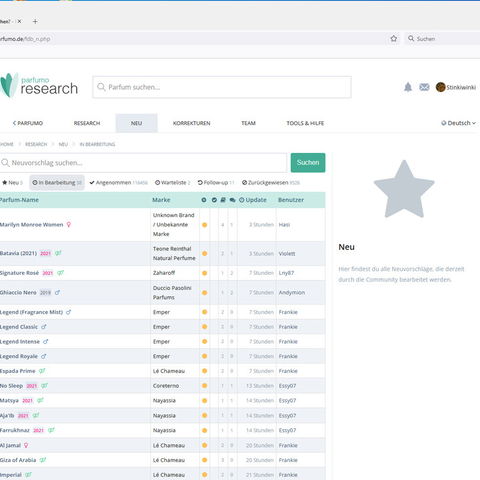Screen dimensions: 480x480
Task: Click user Violett in Batavia row
Action: [287, 254]
